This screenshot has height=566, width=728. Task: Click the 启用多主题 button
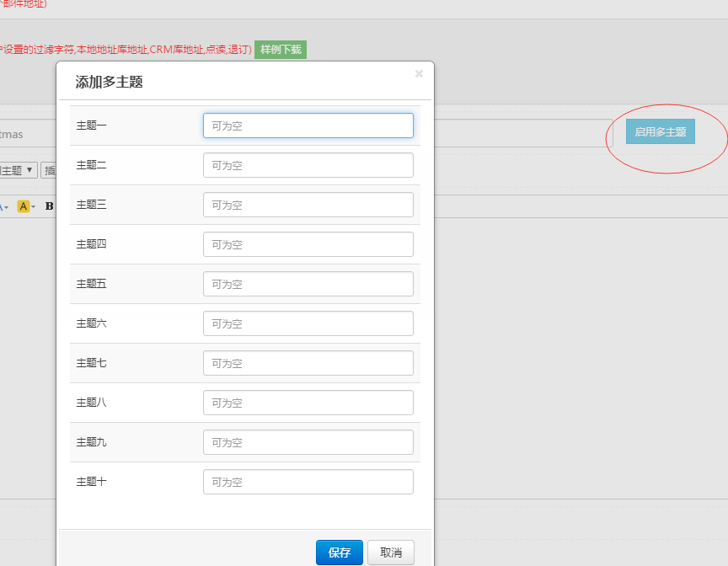[x=660, y=132]
